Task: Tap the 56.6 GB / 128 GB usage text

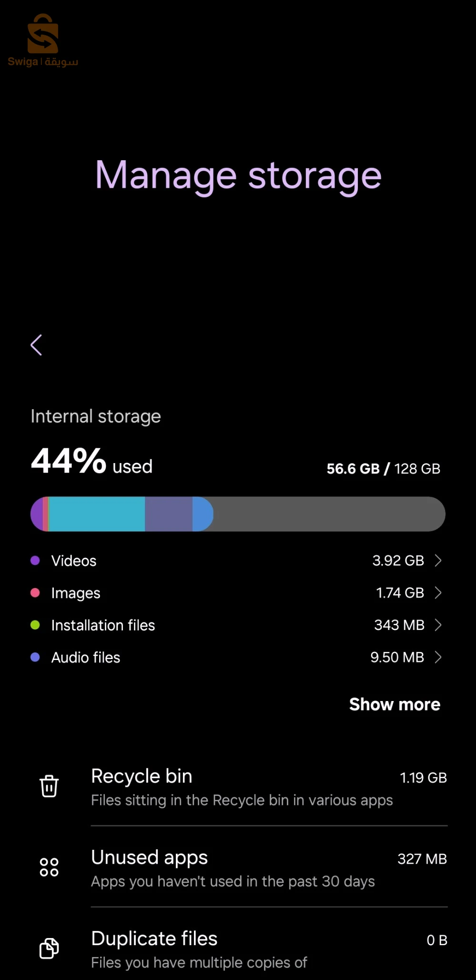Action: (x=383, y=469)
